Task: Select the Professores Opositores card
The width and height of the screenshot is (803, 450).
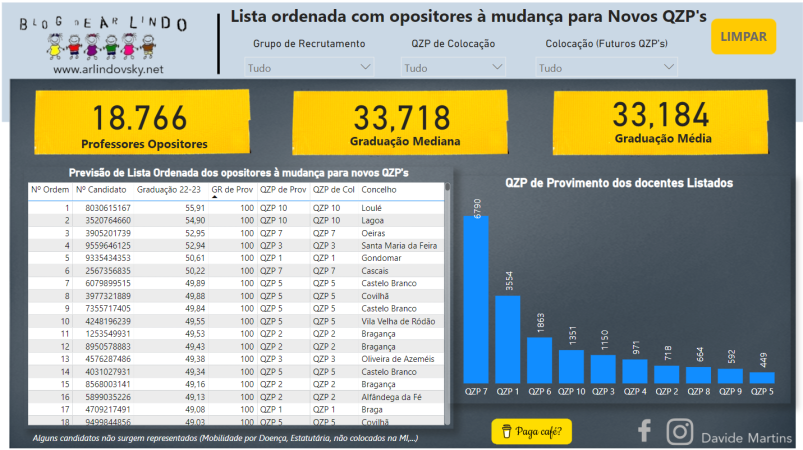Action: pos(140,124)
